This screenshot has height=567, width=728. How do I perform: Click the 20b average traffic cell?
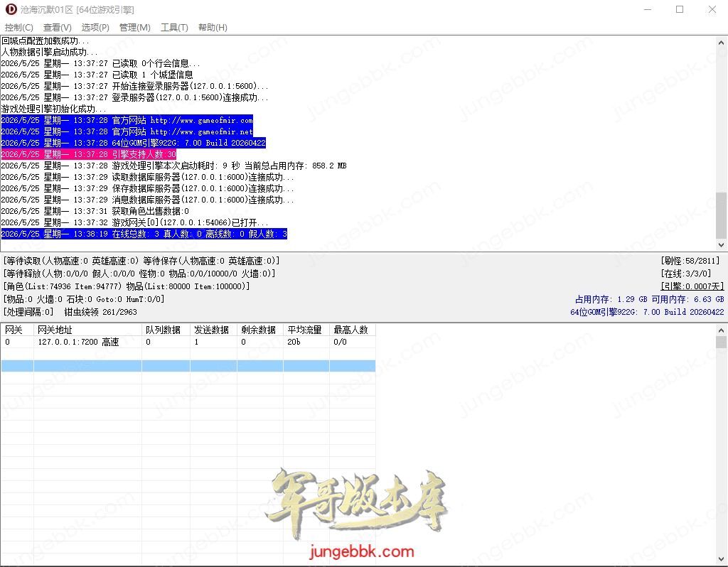tap(306, 342)
